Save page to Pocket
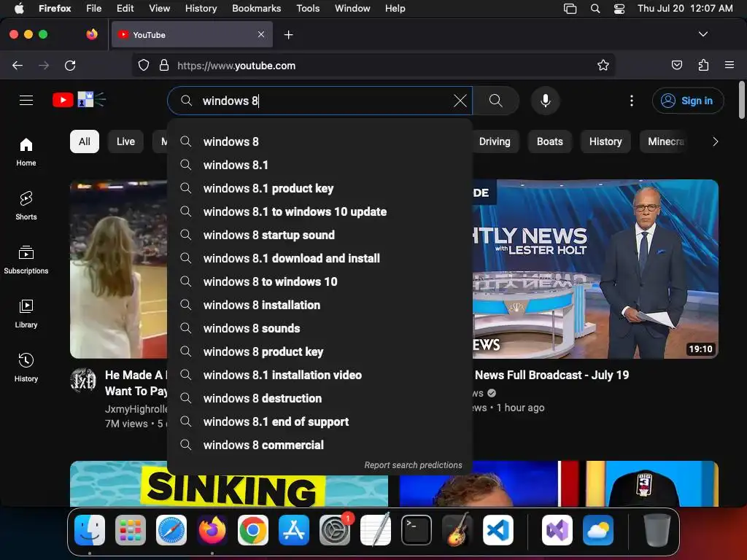 pyautogui.click(x=677, y=65)
